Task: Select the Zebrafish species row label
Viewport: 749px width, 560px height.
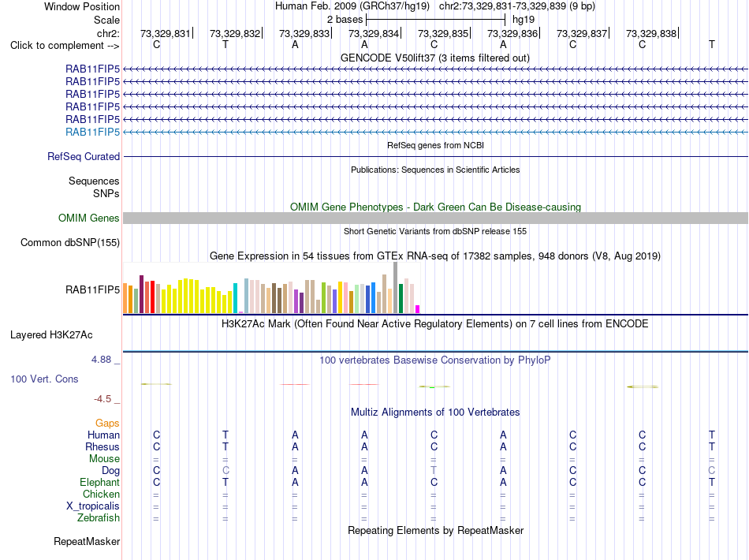Action: click(99, 517)
